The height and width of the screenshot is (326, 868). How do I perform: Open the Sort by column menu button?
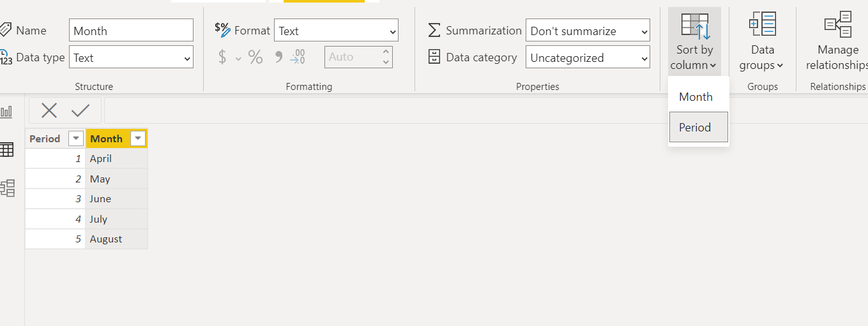click(x=694, y=41)
